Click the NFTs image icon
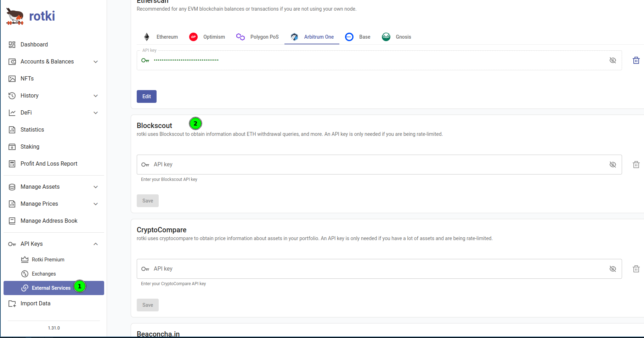The height and width of the screenshot is (338, 644). pos(12,79)
